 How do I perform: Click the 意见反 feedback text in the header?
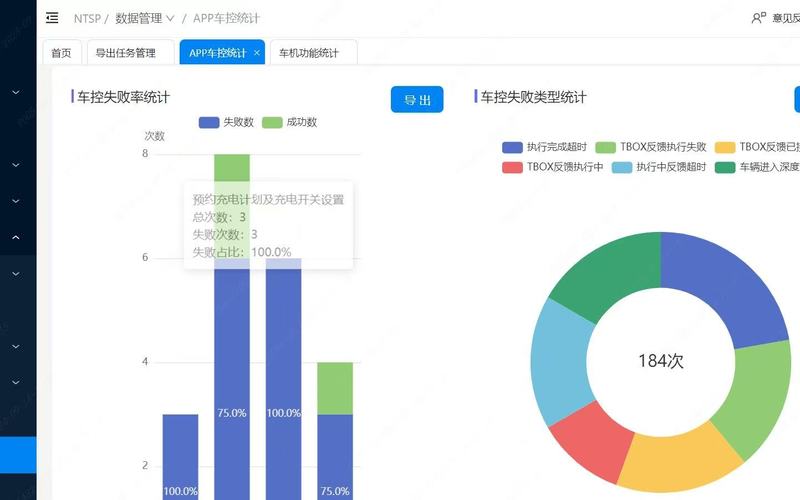coord(786,18)
